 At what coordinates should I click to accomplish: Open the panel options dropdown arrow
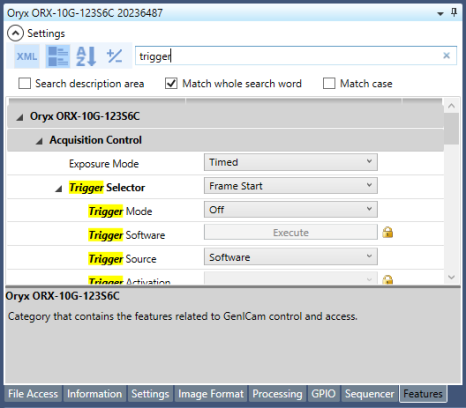click(440, 14)
